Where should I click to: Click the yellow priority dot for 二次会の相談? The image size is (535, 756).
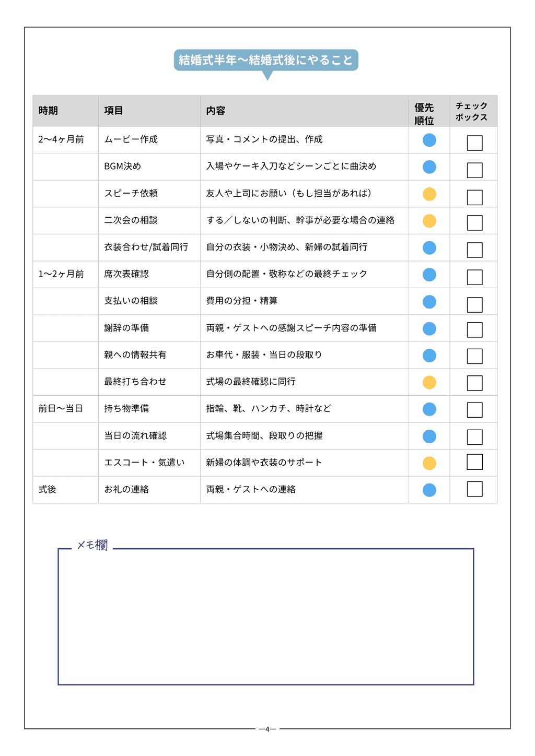click(429, 221)
